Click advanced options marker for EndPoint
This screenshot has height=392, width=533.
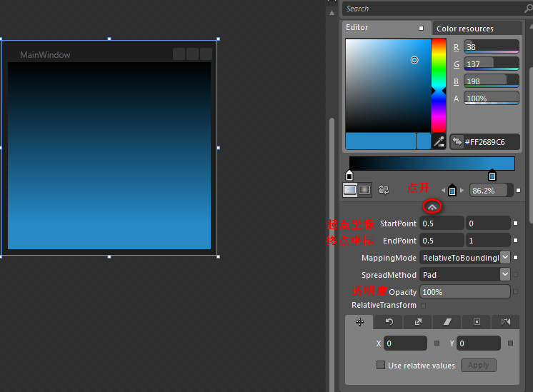coord(516,240)
